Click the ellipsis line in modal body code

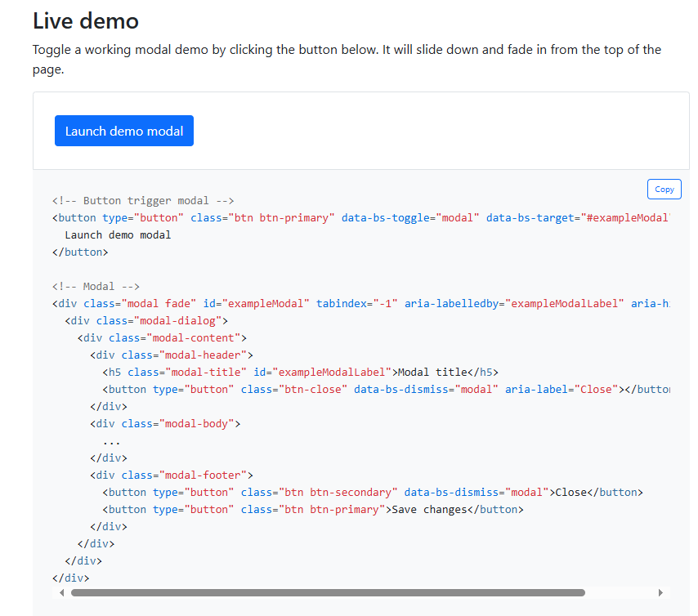click(111, 443)
